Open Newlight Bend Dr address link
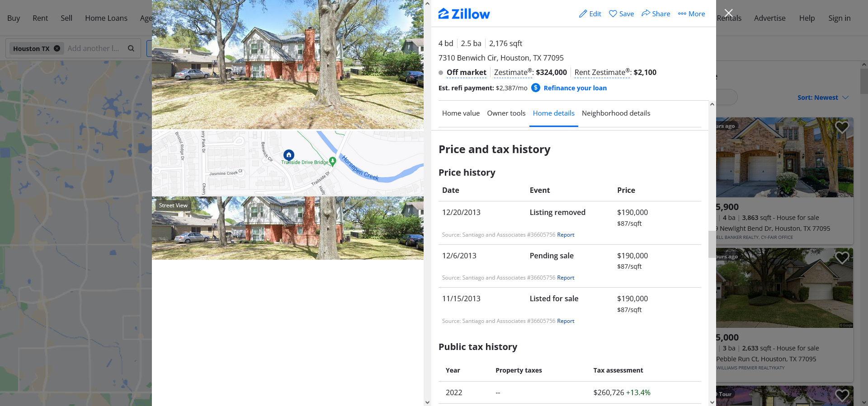Screen dimensions: 868x406 point(773,229)
